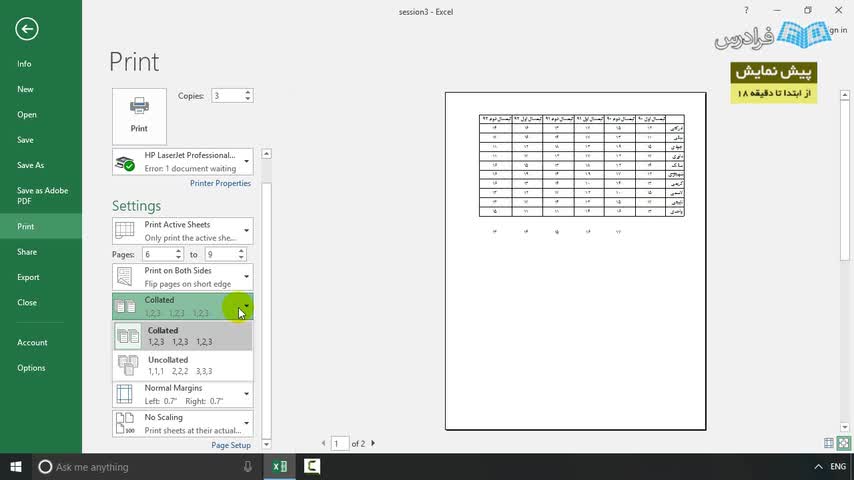Select the Uncollated 1,1,1 option
854x480 pixels.
(182, 365)
